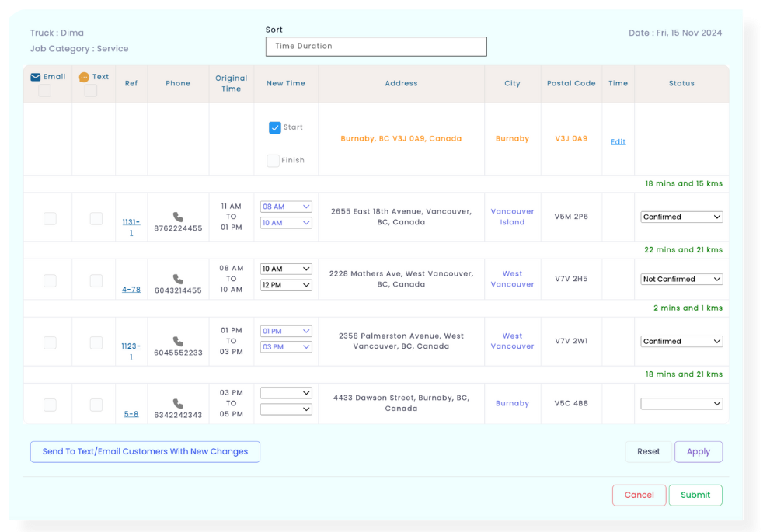Click phone icon above 6043214455
The height and width of the screenshot is (532, 777).
pos(178,280)
